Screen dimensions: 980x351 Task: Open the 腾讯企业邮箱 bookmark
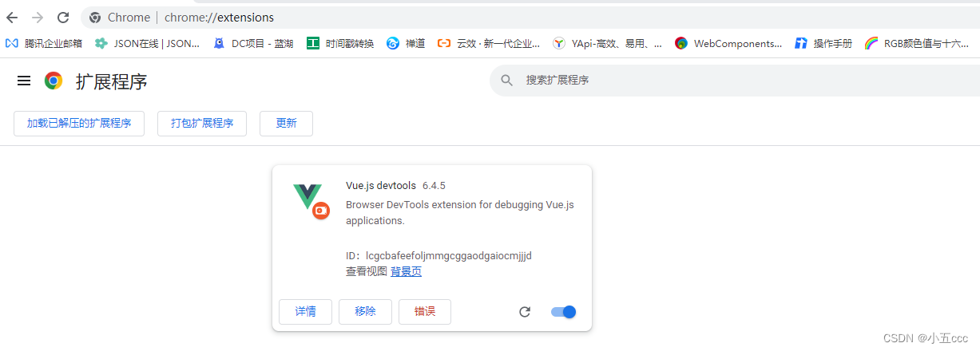[x=44, y=44]
